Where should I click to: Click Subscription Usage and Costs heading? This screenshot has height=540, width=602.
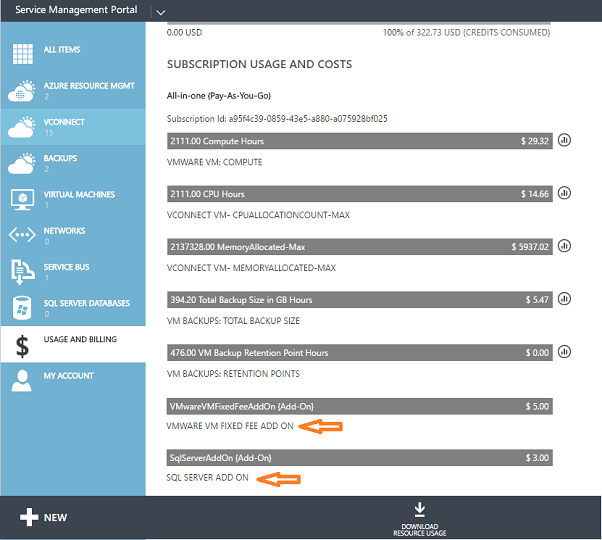click(x=259, y=64)
